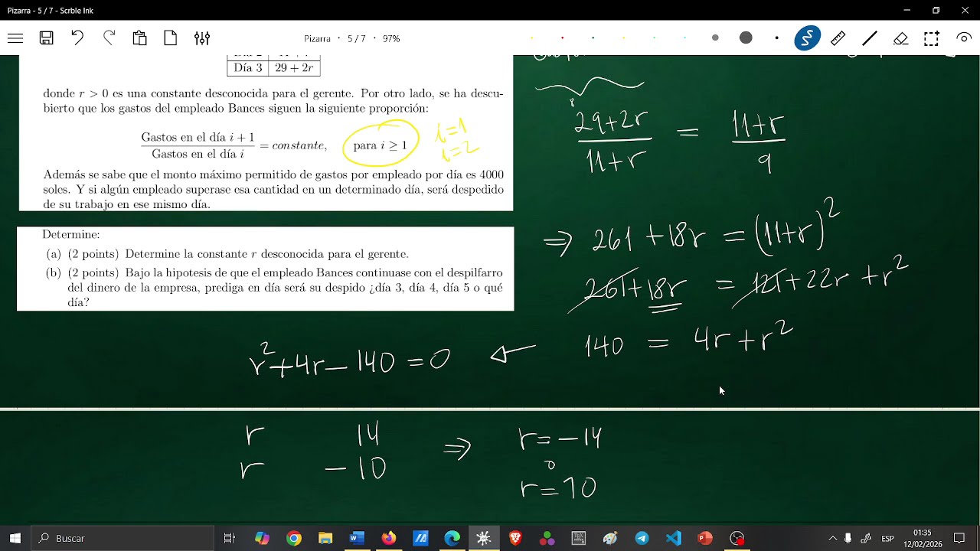Click the table cell 'Día 3'
Image resolution: width=980 pixels, height=551 pixels.
tap(248, 67)
